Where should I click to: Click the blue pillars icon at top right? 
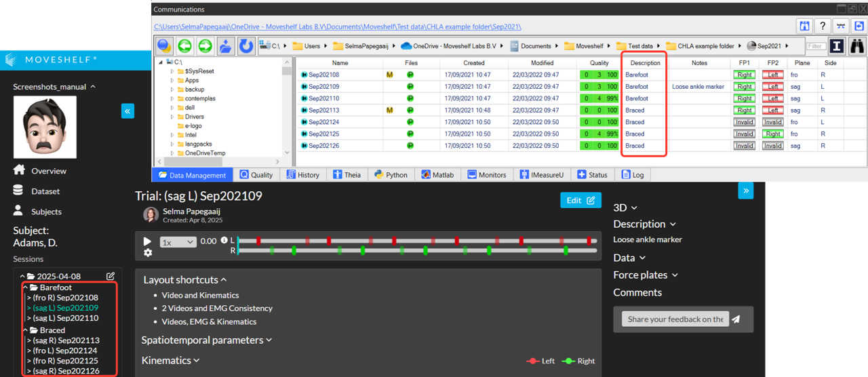coord(804,26)
